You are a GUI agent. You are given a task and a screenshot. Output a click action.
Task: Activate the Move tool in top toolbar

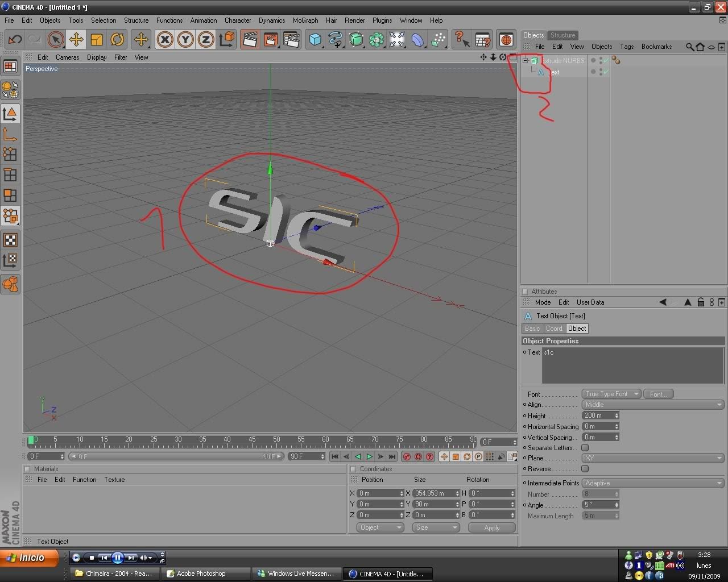point(76,39)
